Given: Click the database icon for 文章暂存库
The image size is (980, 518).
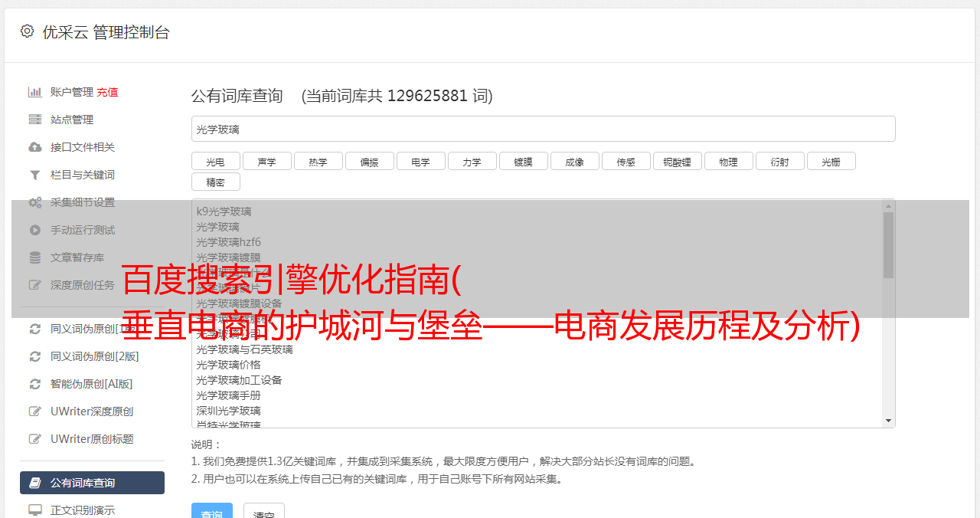Looking at the screenshot, I should (35, 257).
